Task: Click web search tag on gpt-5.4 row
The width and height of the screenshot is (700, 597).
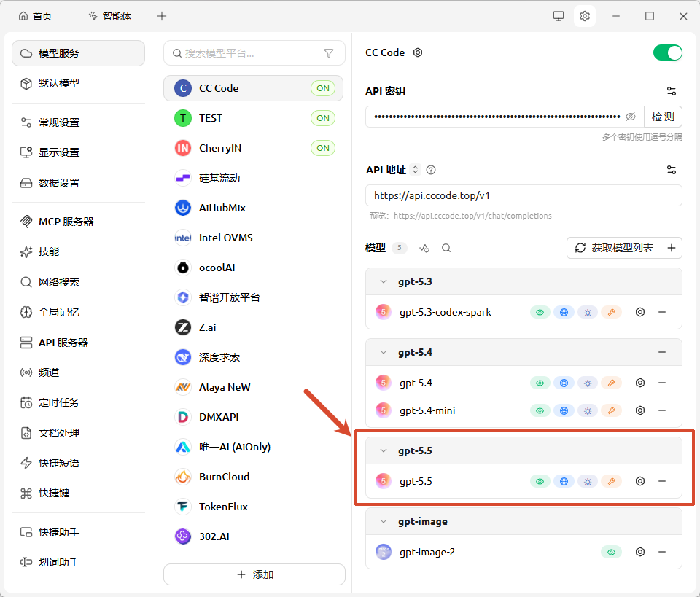Action: (564, 383)
